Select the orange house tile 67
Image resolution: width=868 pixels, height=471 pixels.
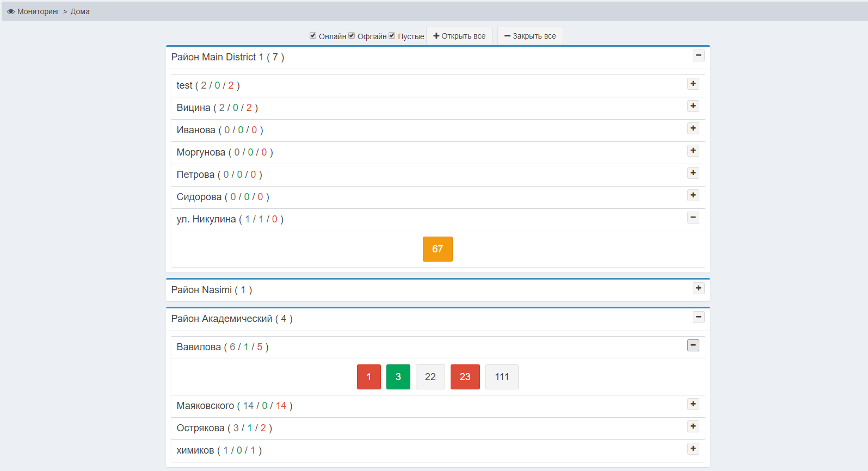(438, 249)
